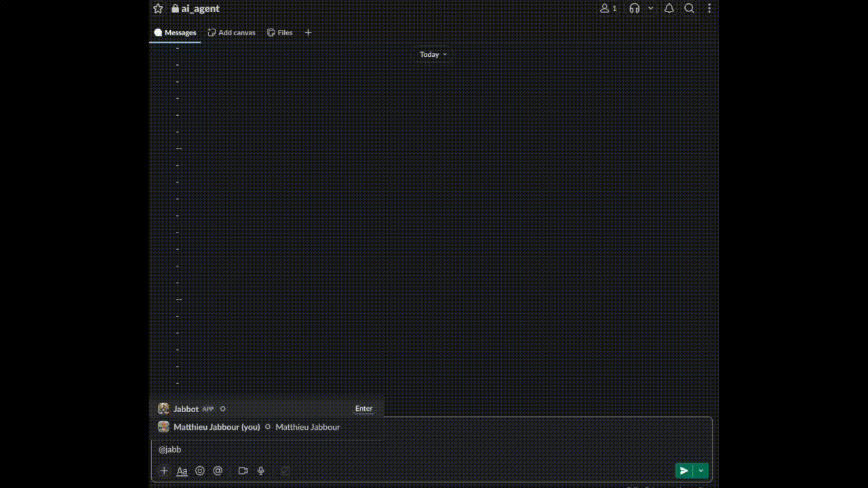Select Jabbot from the mention suggestions
The height and width of the screenshot is (488, 868).
[186, 409]
